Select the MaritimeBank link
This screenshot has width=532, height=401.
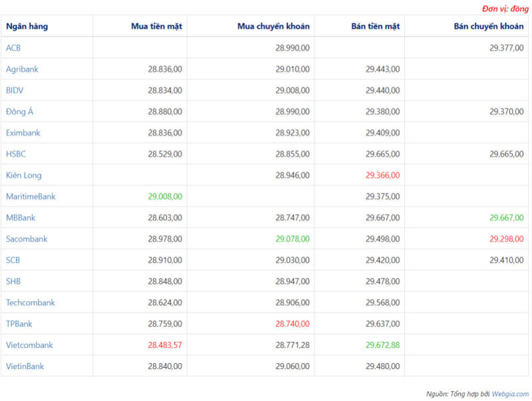tap(31, 197)
